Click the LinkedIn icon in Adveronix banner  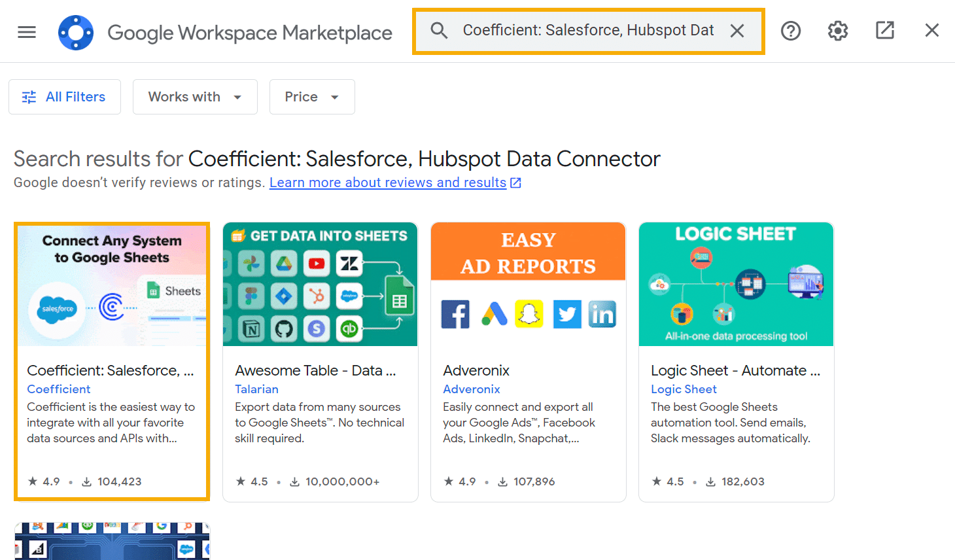[602, 315]
